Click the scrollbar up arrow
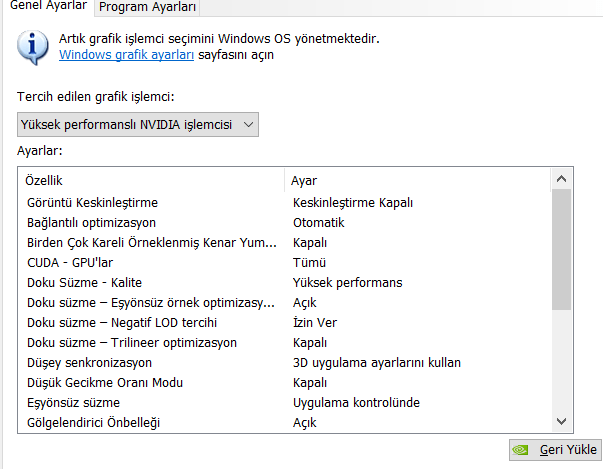 (x=561, y=179)
